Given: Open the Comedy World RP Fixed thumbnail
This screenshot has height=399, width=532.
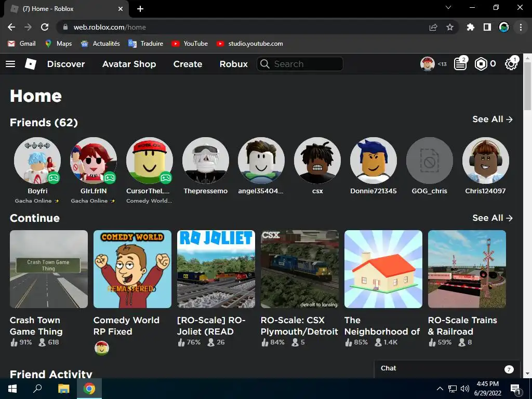Looking at the screenshot, I should [x=132, y=269].
